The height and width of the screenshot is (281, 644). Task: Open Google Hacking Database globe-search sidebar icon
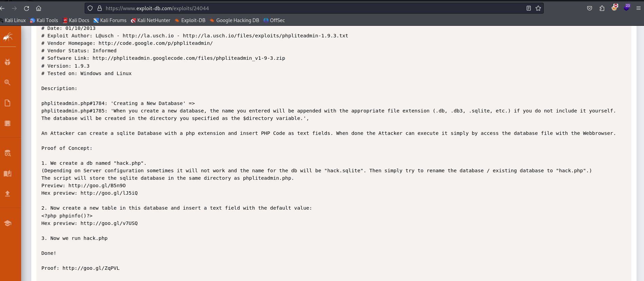(x=7, y=83)
